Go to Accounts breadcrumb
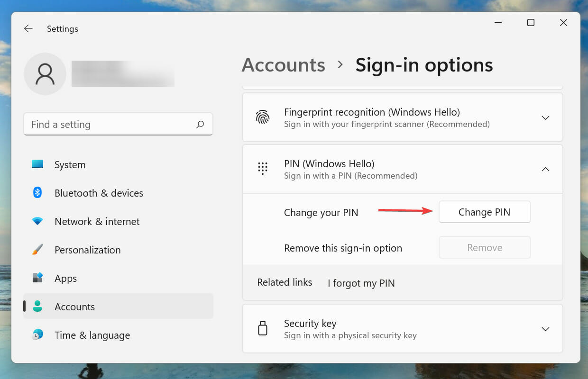The height and width of the screenshot is (379, 588). click(284, 65)
